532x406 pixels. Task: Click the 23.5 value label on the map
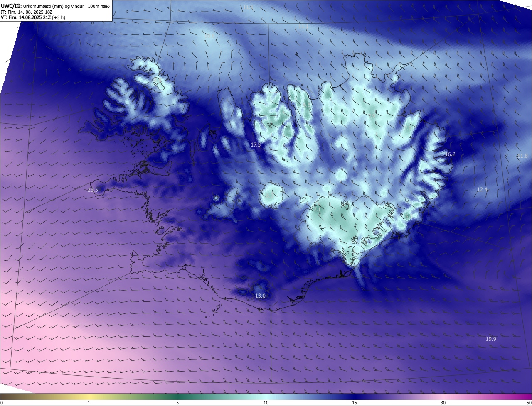[x=93, y=190]
